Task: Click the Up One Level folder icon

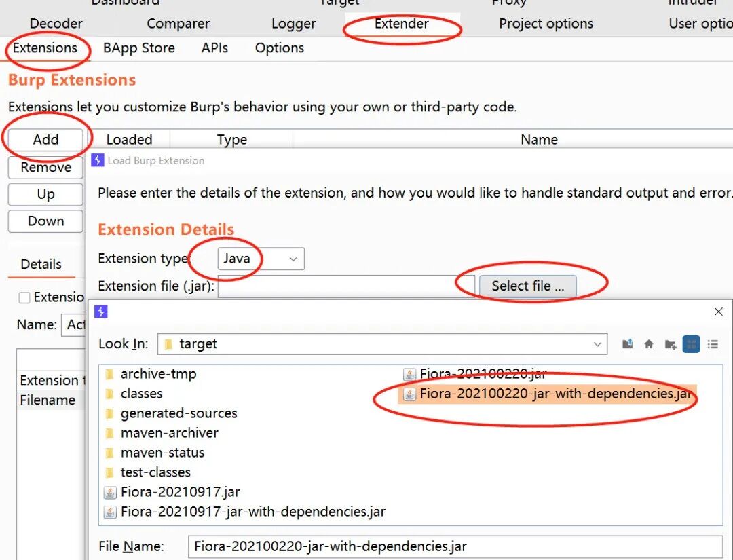Action: coord(627,344)
